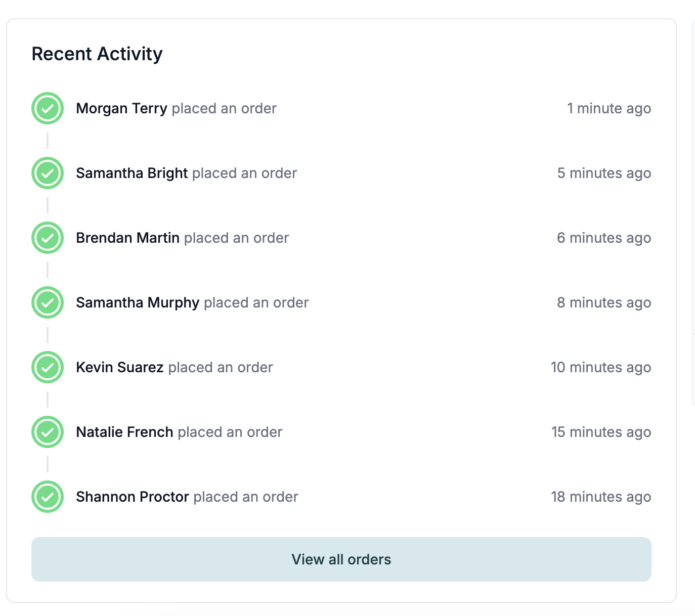Open Morgan Terry's name link
The image size is (695, 616).
121,108
